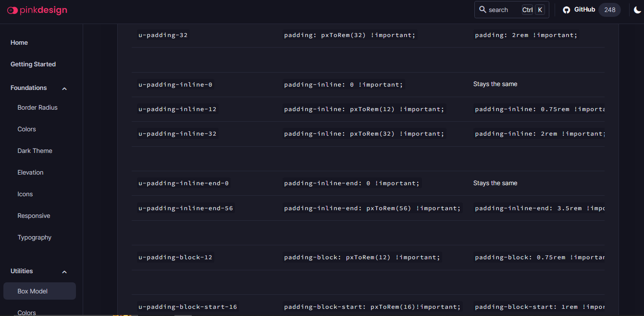
Task: Go to Home in sidebar
Action: tap(19, 43)
